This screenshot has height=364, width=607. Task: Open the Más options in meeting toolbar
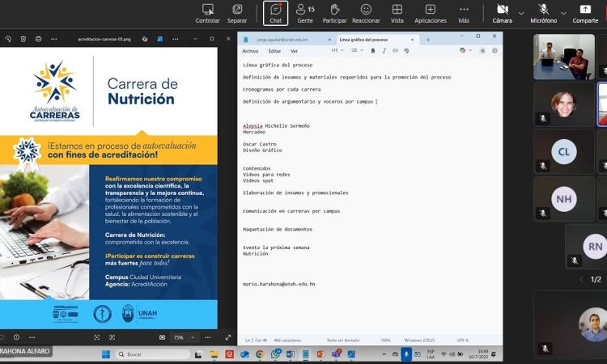[x=464, y=14]
